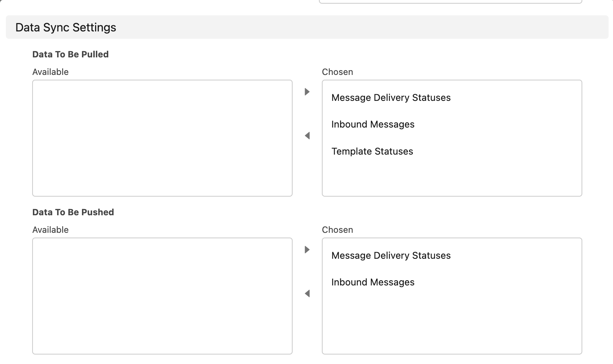Click the Data To Be Pushed label
Viewport: 613px width, 364px height.
(73, 212)
